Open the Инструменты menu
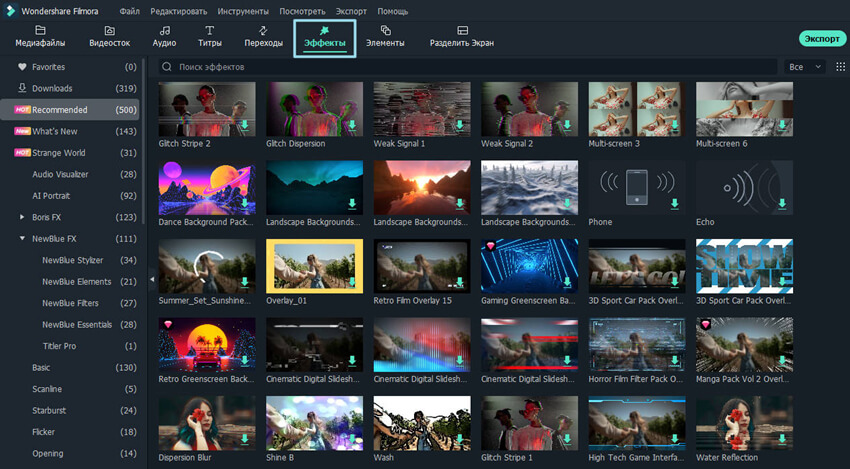The image size is (850, 469). tap(243, 11)
